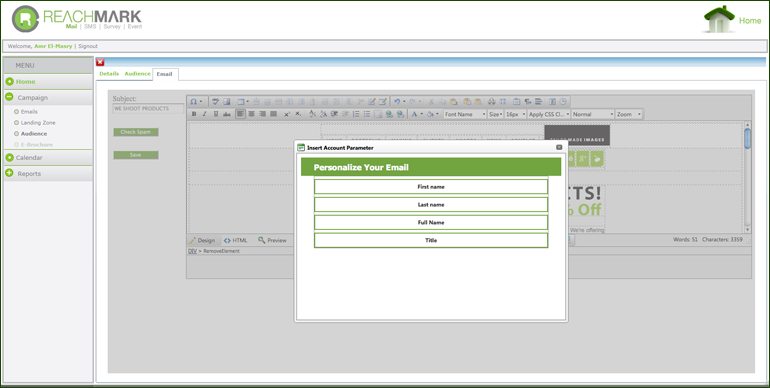Insert a bulleted list
This screenshot has width=770, height=388.
coord(367,114)
